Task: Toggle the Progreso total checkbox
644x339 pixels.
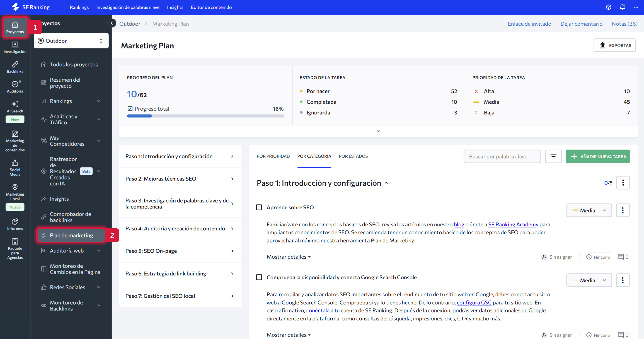Action: point(130,109)
